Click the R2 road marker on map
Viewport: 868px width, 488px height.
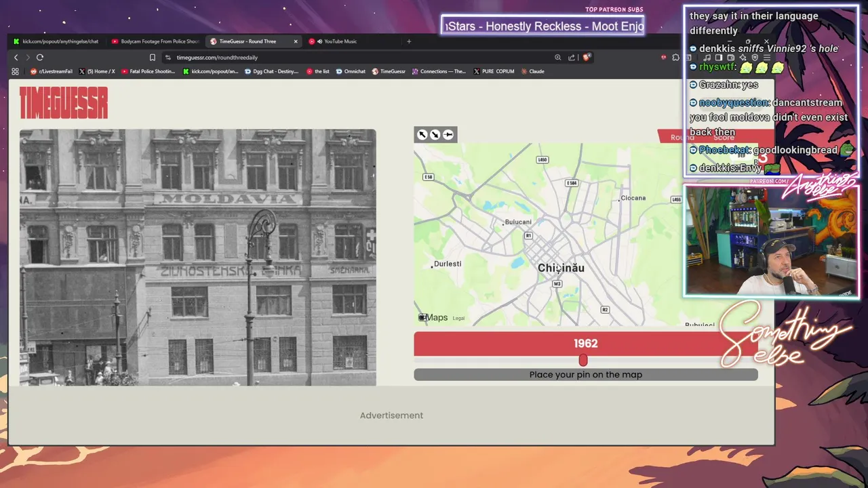pyautogui.click(x=605, y=310)
